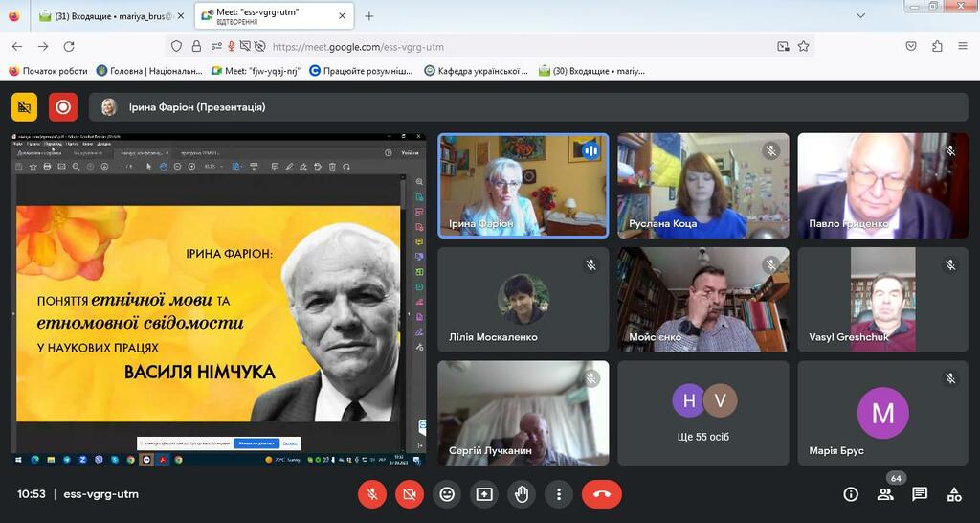Click the red leave call button
The image size is (980, 523).
[601, 494]
